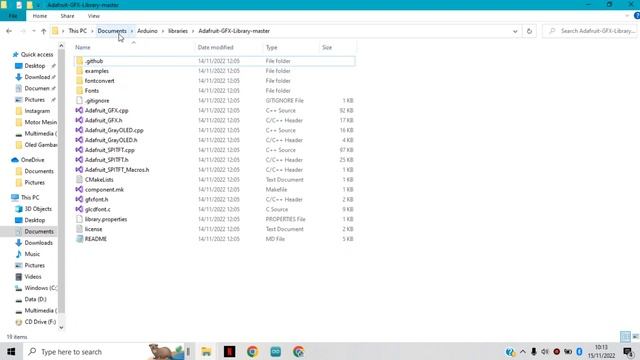Open File Explorer from the taskbar
The height and width of the screenshot is (360, 640).
[x=207, y=351]
